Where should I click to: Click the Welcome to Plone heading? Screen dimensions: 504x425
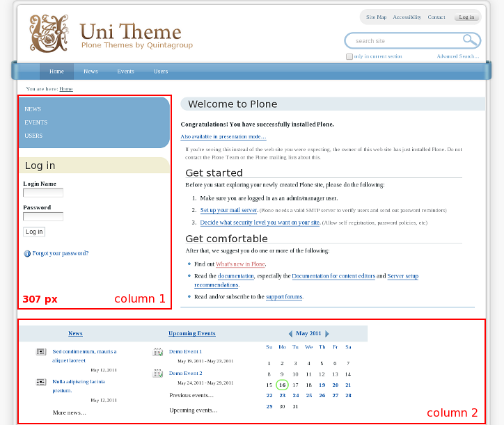[233, 104]
